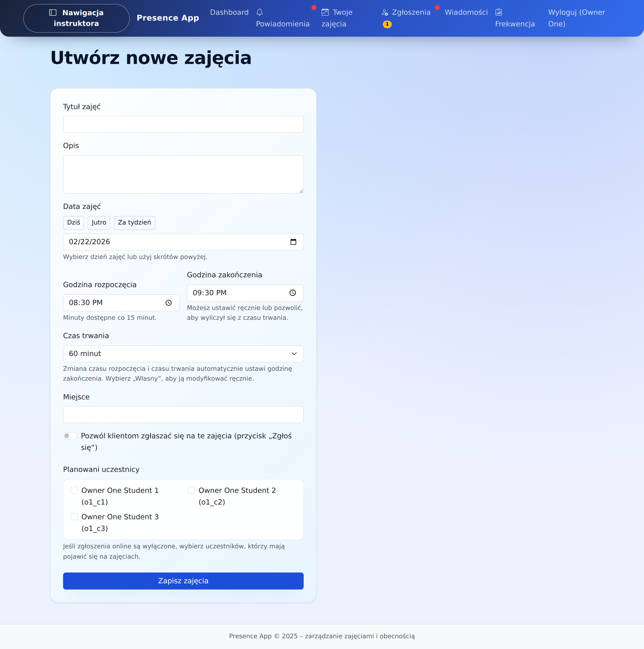Click the start time value 08:30 PM
The image size is (644, 649).
(x=86, y=303)
